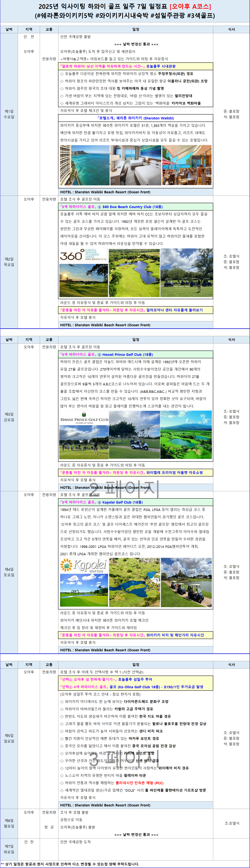Open the Sheraton hotel room photo
Image resolution: width=250 pixels, height=868 pixels.
click(x=136, y=165)
